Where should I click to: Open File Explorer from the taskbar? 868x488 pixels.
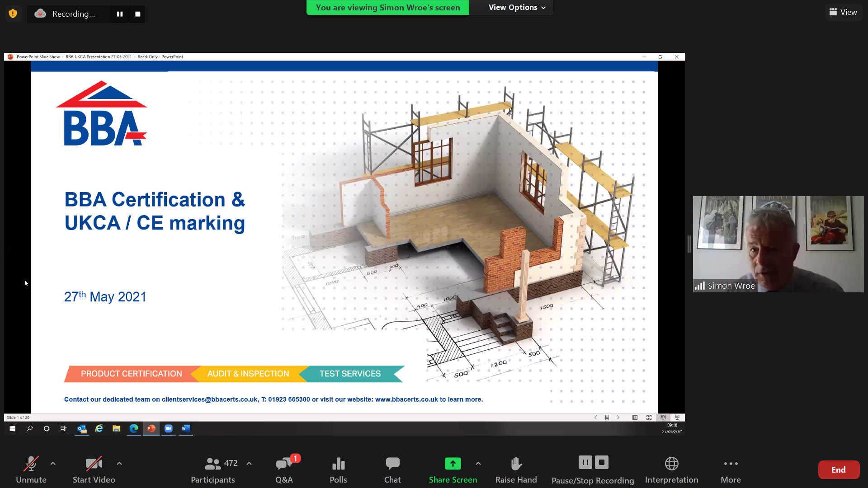coord(116,428)
